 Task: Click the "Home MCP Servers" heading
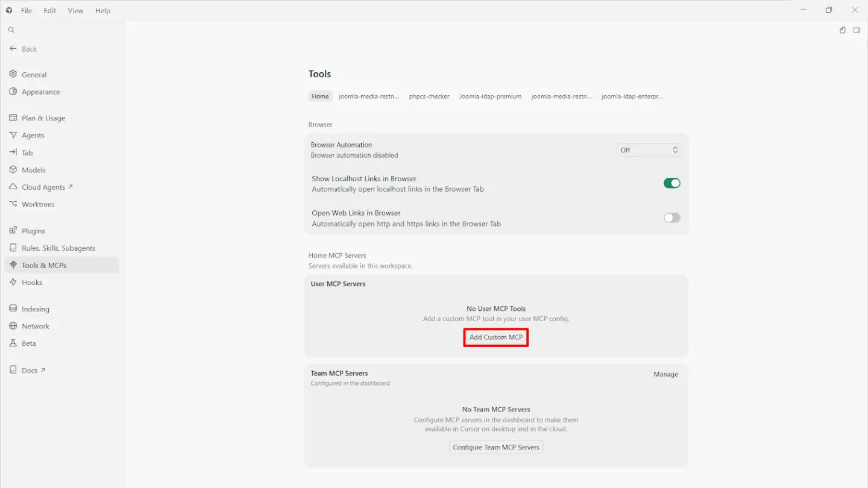[x=337, y=255]
